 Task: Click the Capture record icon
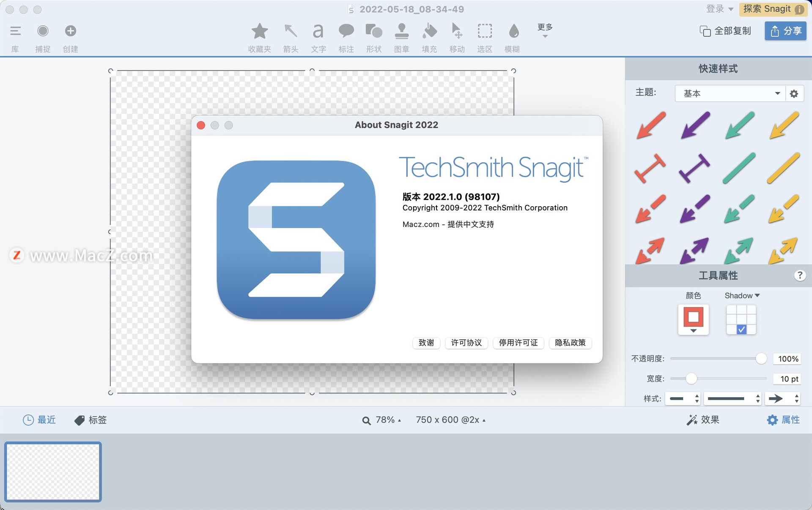tap(43, 31)
